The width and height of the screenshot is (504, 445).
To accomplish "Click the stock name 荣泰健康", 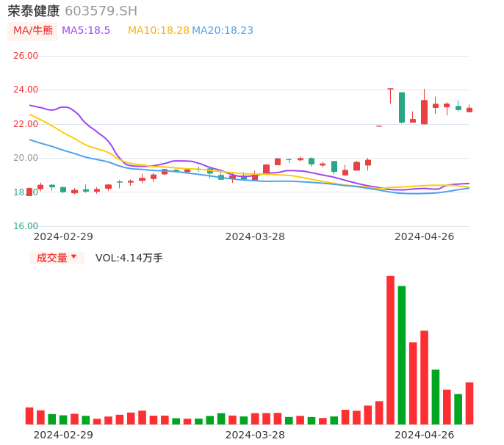I will (34, 11).
